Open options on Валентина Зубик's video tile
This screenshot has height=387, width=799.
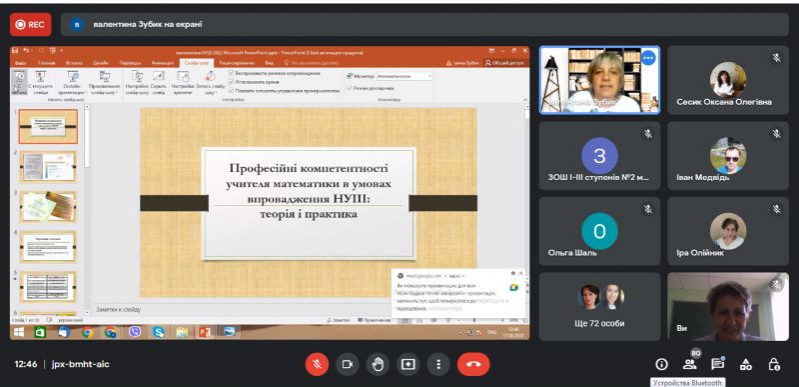[x=648, y=58]
